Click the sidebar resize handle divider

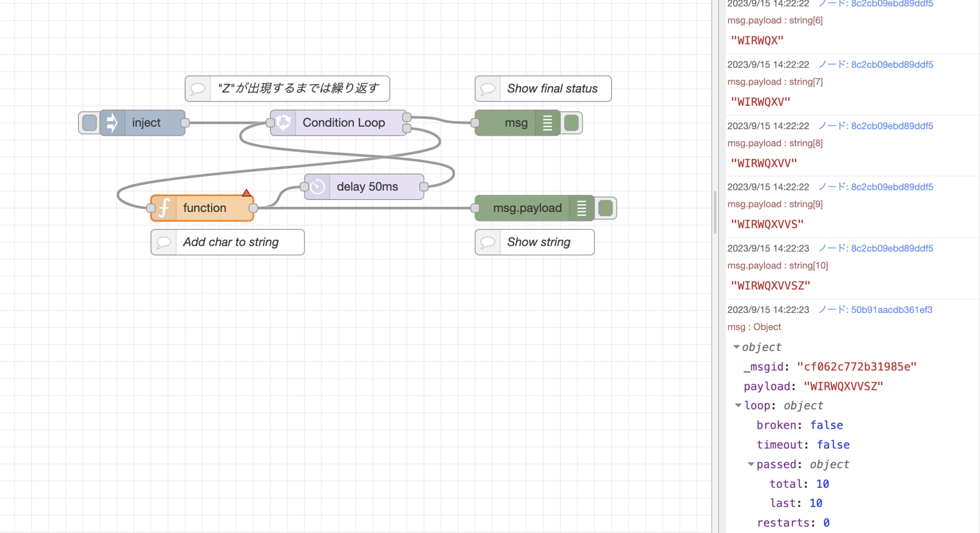pyautogui.click(x=715, y=213)
